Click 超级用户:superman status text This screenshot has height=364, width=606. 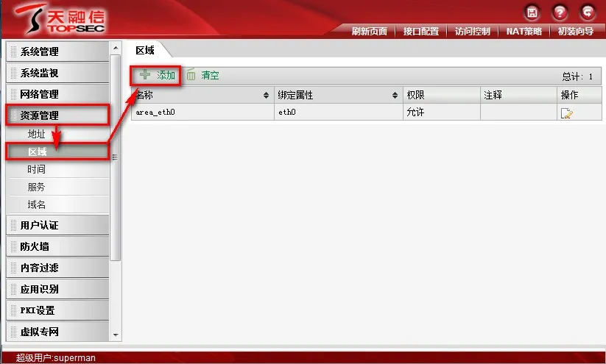point(56,358)
